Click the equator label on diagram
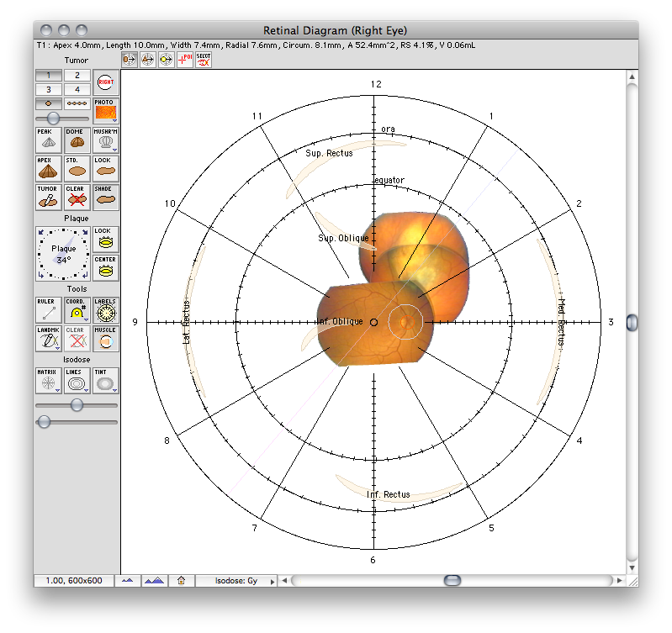Screen dimensions: 672x633 pyautogui.click(x=389, y=180)
